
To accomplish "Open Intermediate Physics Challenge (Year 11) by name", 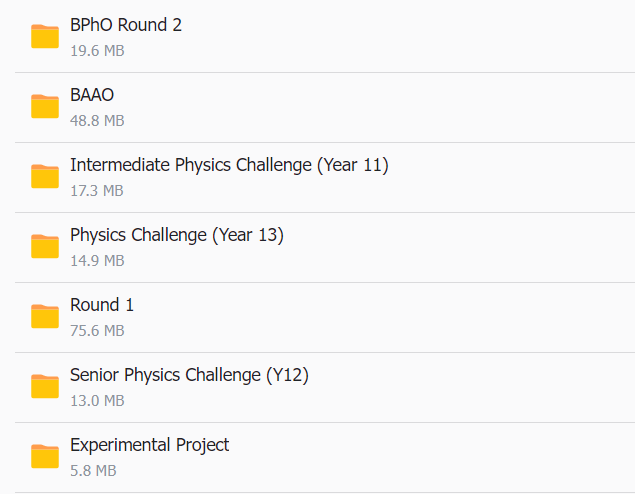I will point(229,165).
